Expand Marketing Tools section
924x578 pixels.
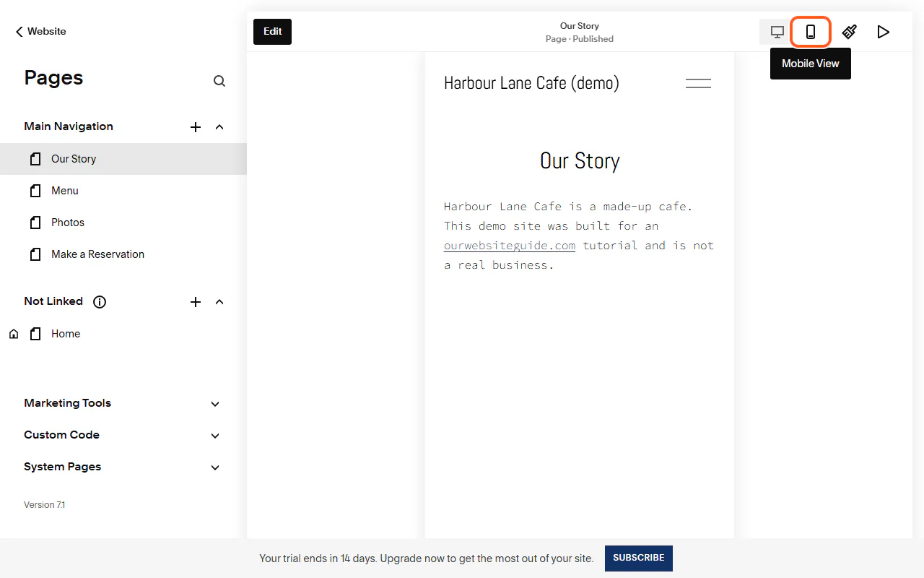[215, 404]
